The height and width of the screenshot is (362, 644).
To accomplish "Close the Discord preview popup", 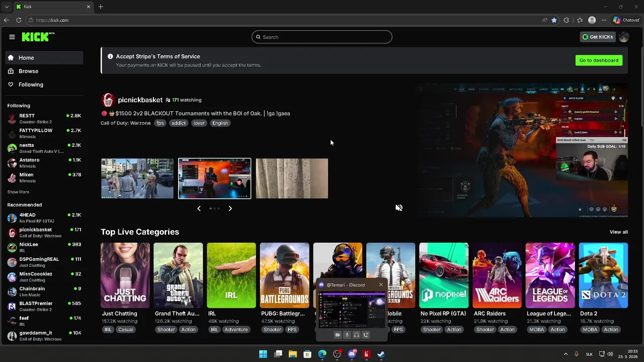I will coord(381,285).
